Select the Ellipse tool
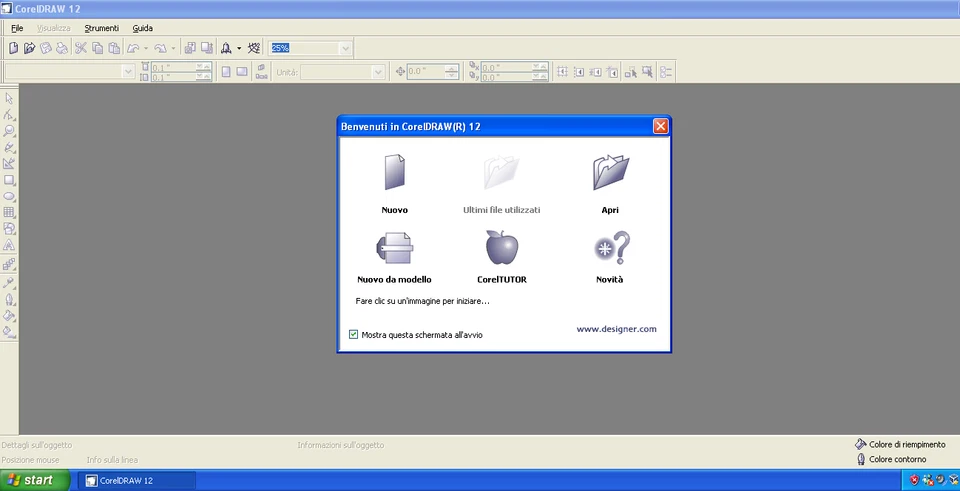 [9, 197]
